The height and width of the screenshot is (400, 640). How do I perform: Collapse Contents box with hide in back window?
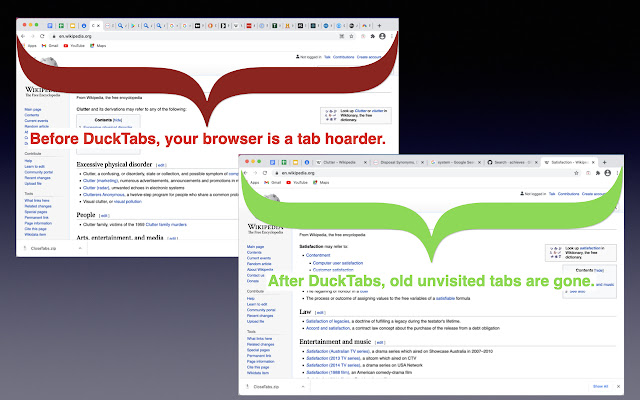tap(118, 120)
